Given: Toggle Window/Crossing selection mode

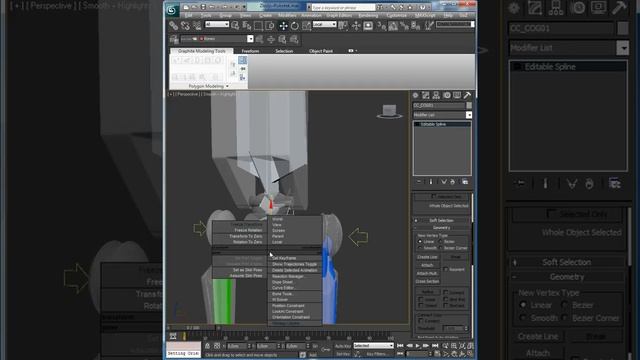Looking at the screenshot, I should click(x=270, y=25).
